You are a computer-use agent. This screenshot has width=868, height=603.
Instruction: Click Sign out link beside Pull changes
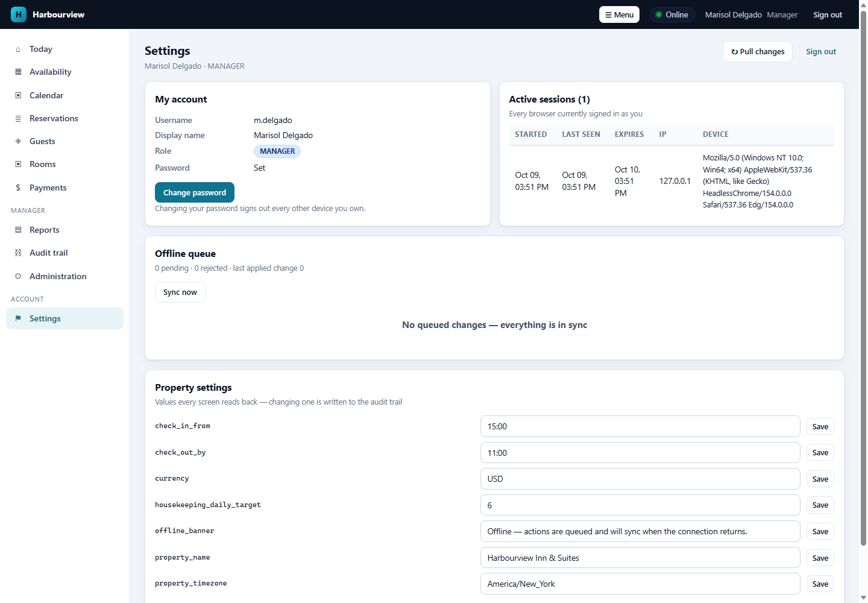(x=821, y=52)
